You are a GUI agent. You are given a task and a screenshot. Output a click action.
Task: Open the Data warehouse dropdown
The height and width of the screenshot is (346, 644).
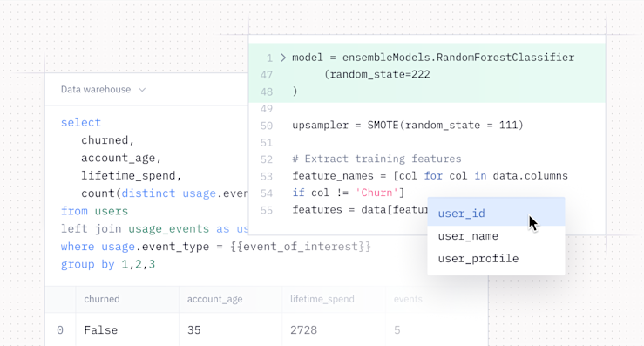click(x=103, y=90)
